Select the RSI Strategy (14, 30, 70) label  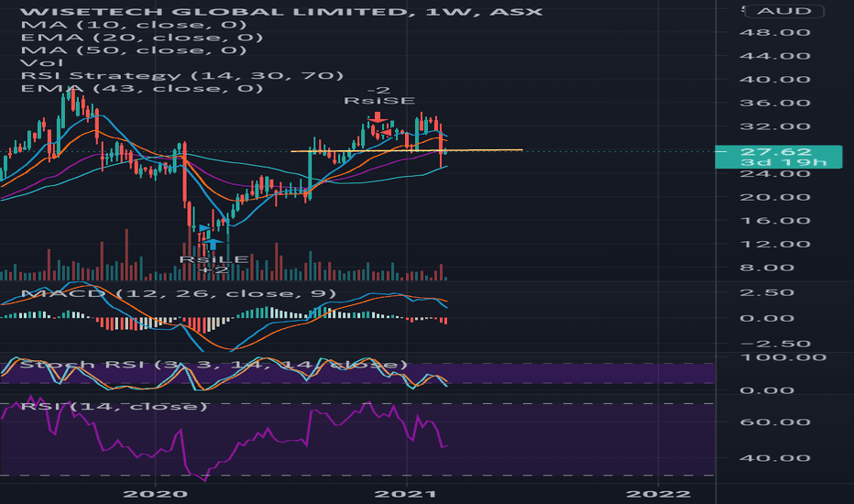(182, 76)
